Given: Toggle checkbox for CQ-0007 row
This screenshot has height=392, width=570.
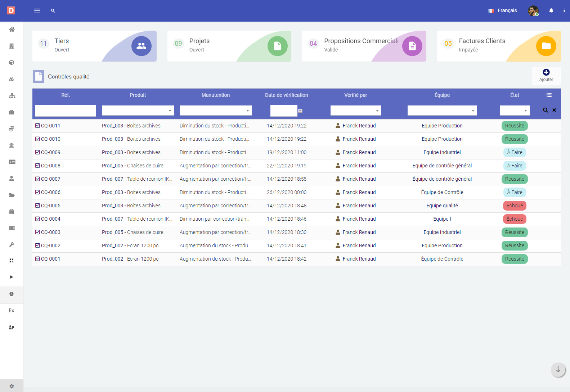Looking at the screenshot, I should pyautogui.click(x=37, y=179).
